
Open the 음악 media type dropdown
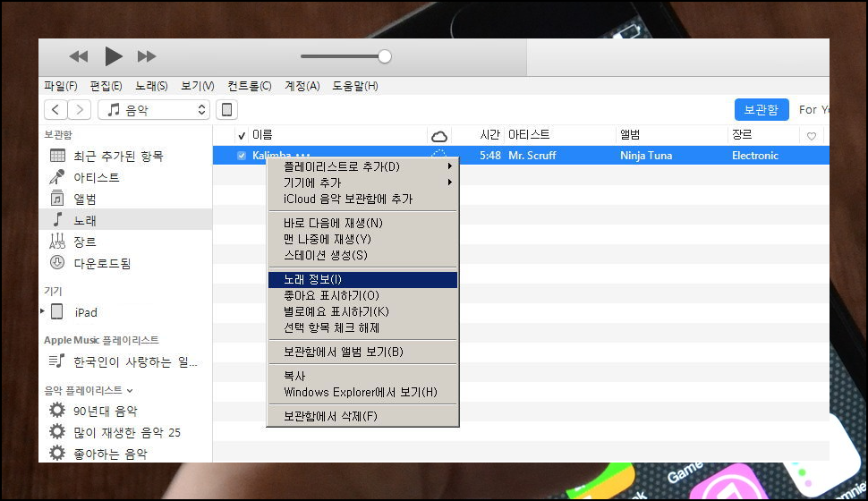[x=154, y=110]
